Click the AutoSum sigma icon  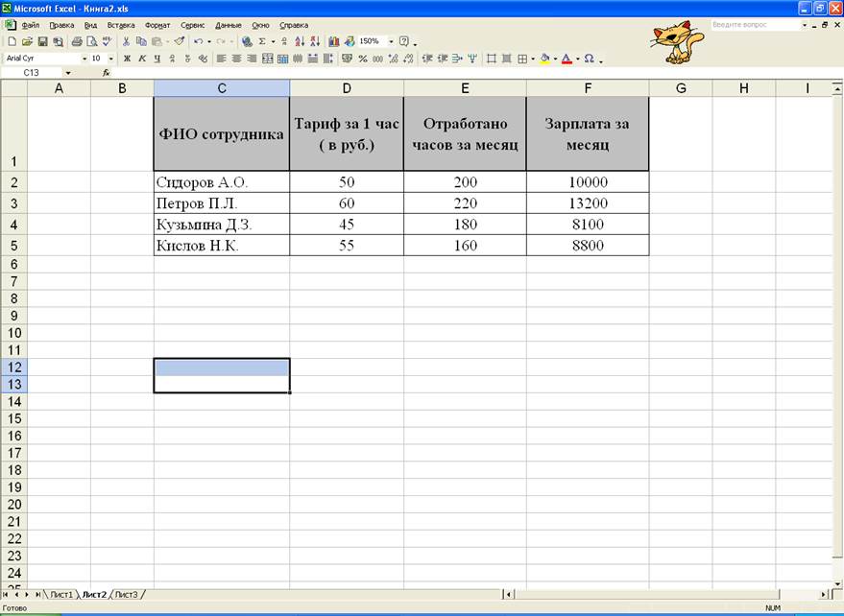pos(261,42)
